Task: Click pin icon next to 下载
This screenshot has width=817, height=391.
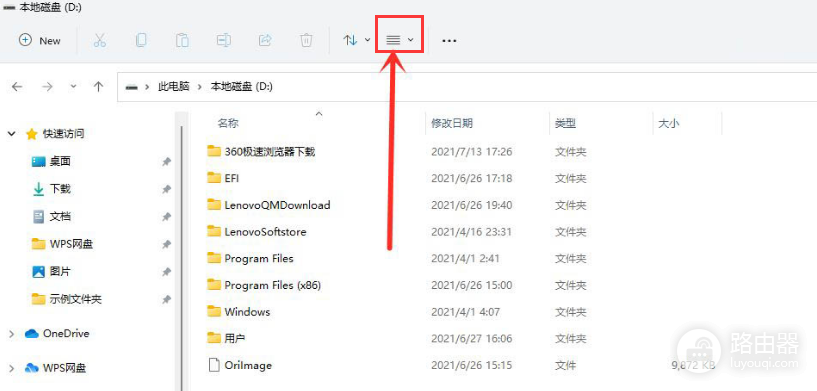Action: point(166,189)
